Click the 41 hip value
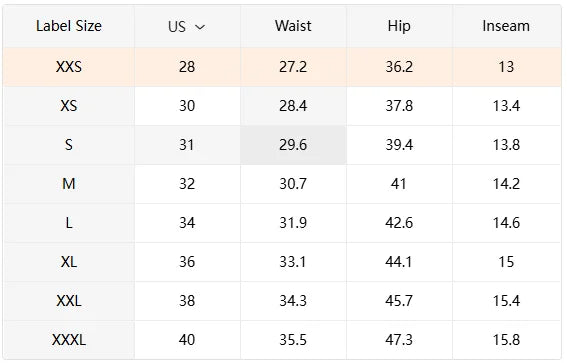This screenshot has height=363, width=567. pos(399,184)
